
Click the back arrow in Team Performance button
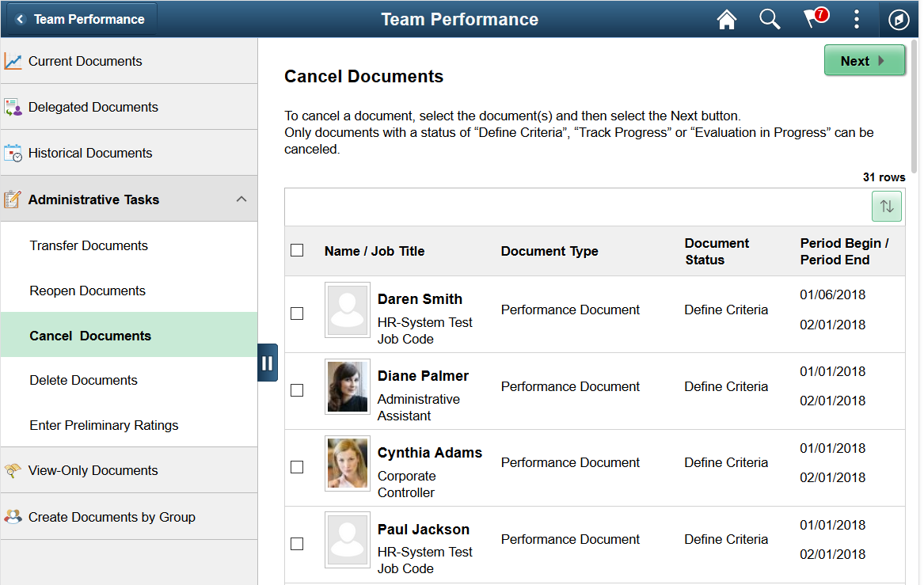(x=20, y=20)
